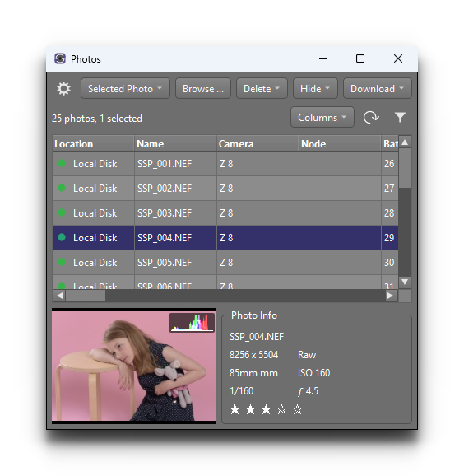Select the SSP_002.NEF file name
This screenshot has height=476, width=464.
165,189
